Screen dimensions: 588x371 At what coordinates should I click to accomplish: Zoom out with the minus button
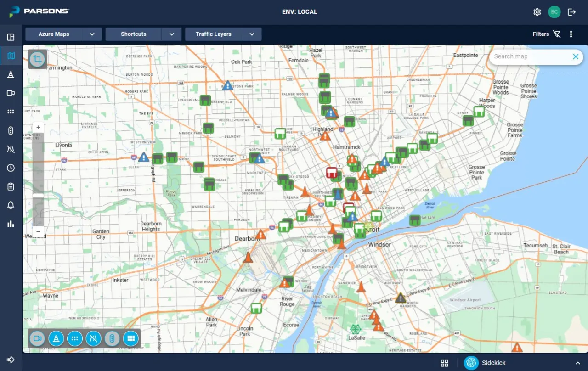pyautogui.click(x=38, y=231)
